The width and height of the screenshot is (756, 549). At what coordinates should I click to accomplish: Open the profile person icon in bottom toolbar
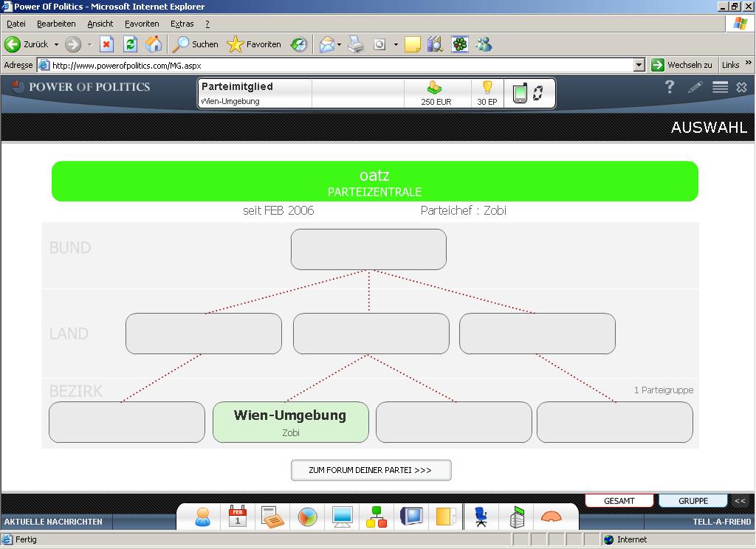[203, 517]
